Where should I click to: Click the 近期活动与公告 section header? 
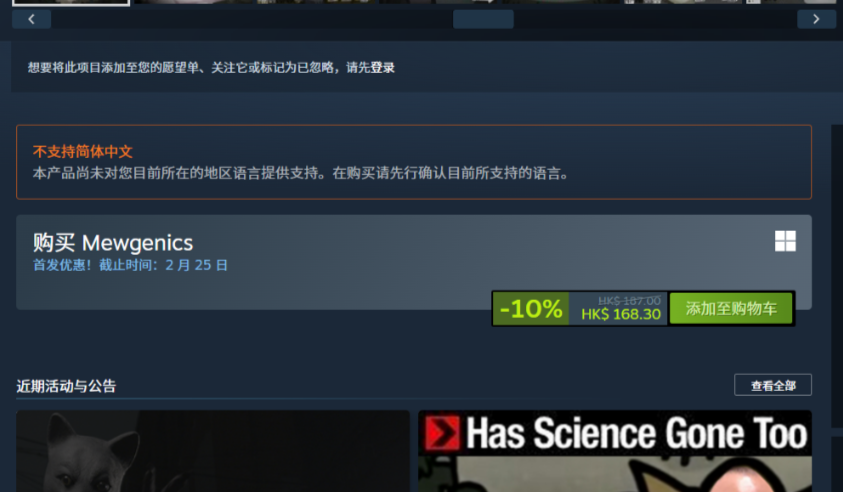66,386
